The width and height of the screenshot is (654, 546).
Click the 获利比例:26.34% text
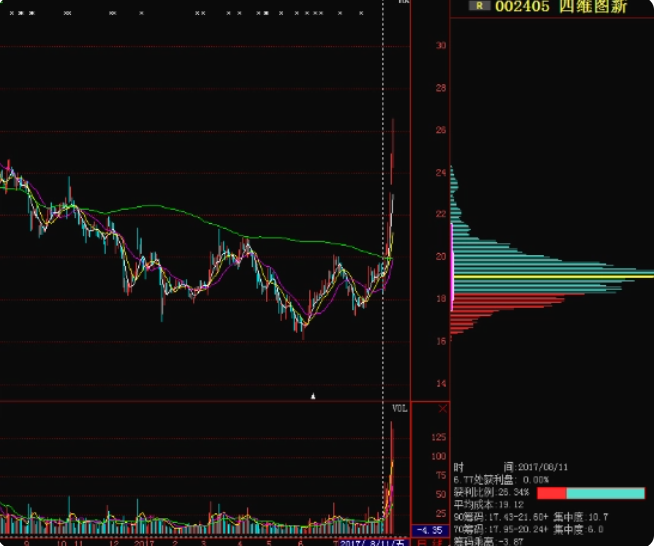click(491, 493)
